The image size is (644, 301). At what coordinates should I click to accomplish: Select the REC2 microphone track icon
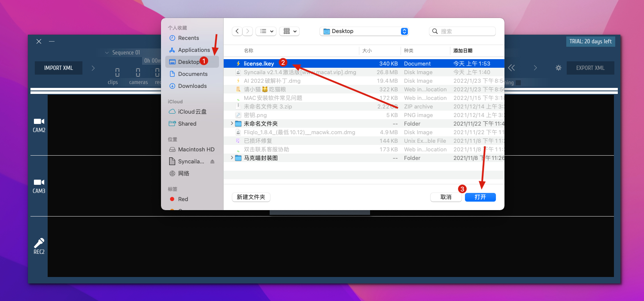point(39,243)
